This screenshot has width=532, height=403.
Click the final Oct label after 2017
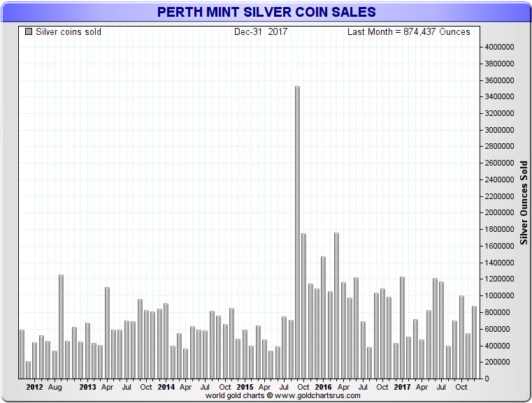(461, 387)
